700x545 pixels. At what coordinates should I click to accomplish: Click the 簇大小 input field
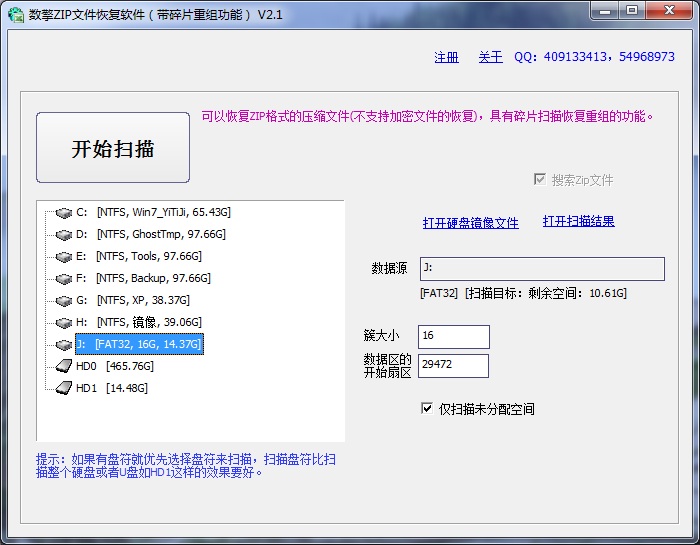pyautogui.click(x=453, y=337)
